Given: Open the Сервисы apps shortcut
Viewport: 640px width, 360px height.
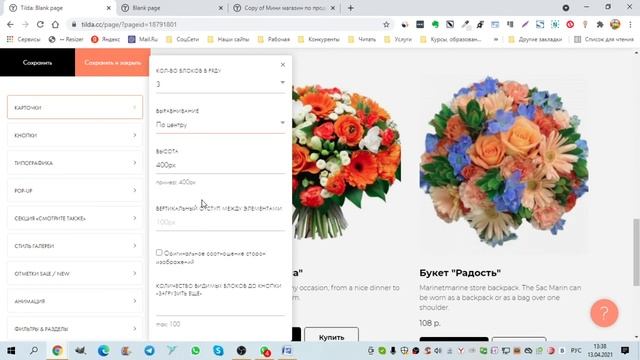Looking at the screenshot, I should pyautogui.click(x=24, y=39).
